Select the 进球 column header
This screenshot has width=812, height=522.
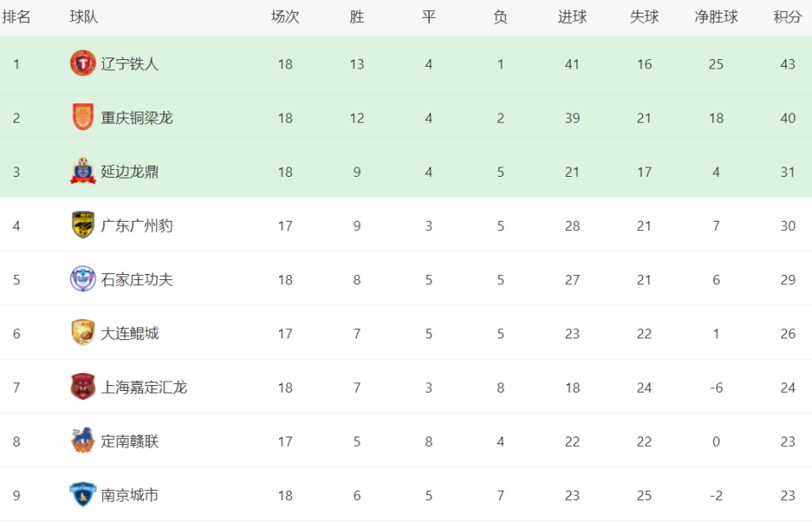[x=573, y=17]
